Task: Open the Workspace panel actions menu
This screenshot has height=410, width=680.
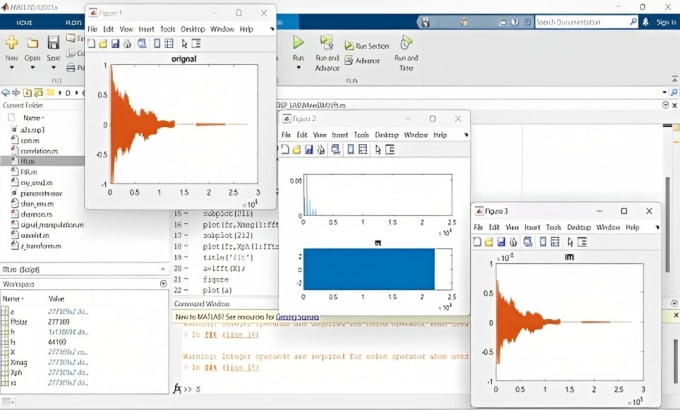Action: pos(163,284)
